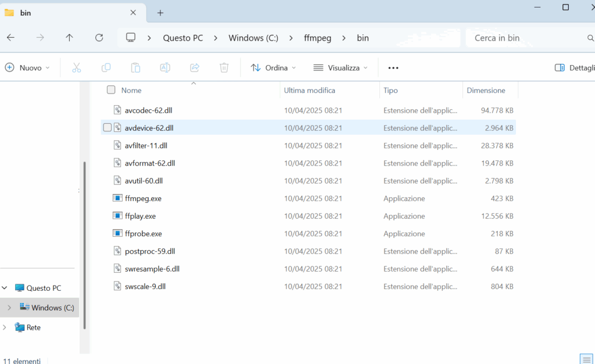
Task: Collapse the Questo PC tree node
Action: pos(5,288)
